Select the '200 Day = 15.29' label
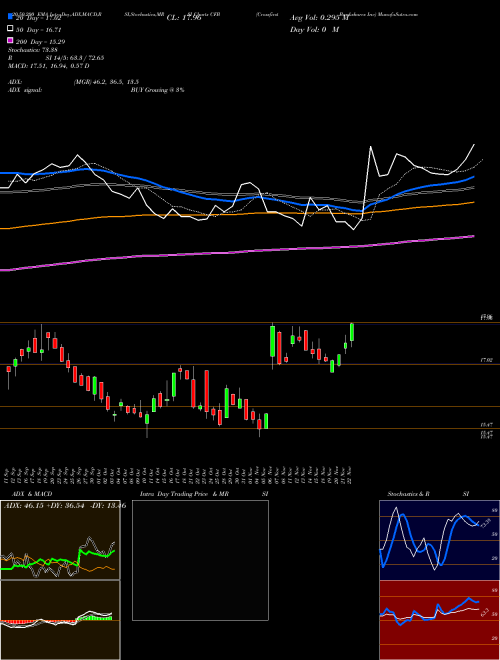500x660 pixels. (x=41, y=42)
